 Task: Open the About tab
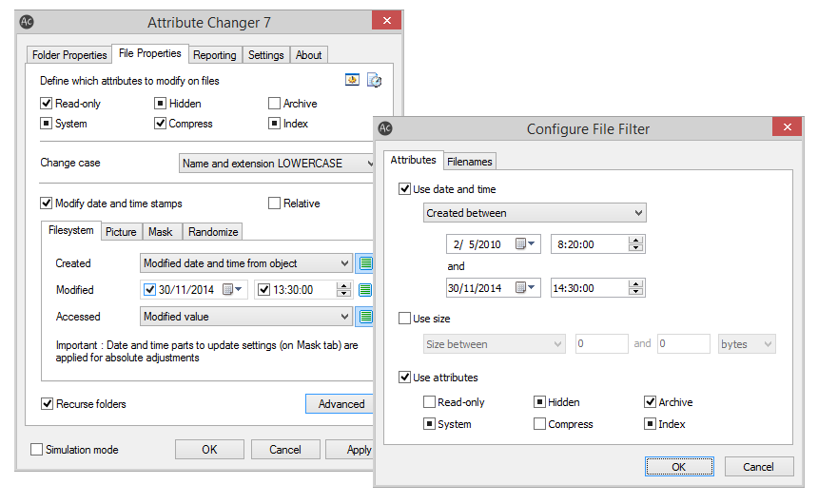point(309,55)
